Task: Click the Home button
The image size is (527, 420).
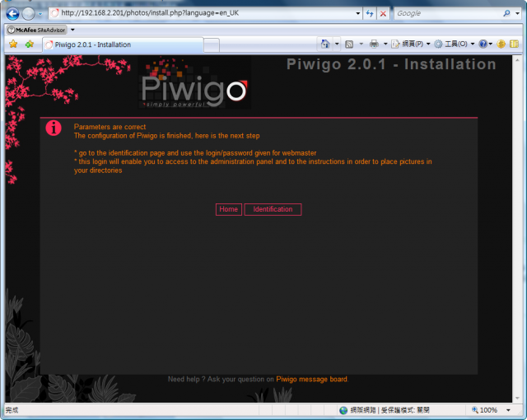Action: coord(229,209)
